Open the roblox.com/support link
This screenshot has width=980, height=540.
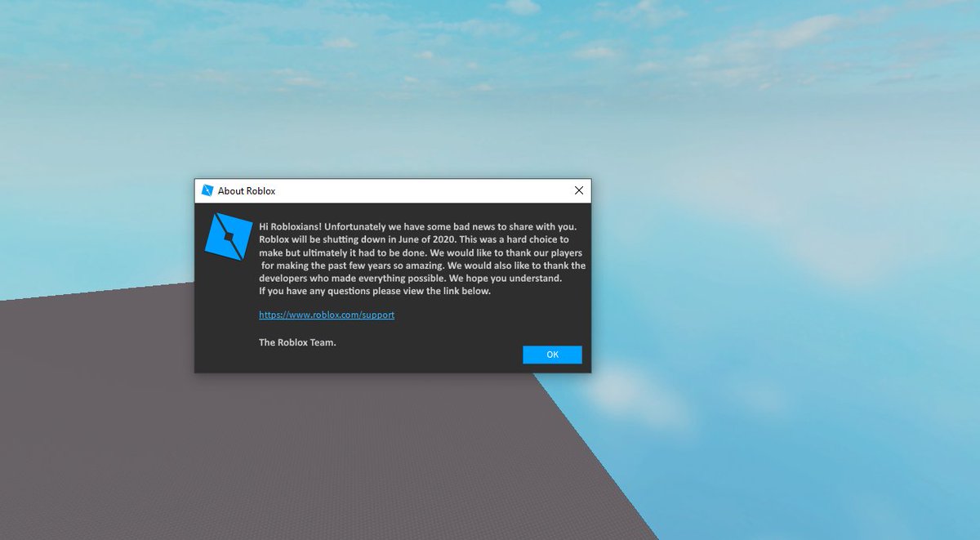[x=327, y=315]
